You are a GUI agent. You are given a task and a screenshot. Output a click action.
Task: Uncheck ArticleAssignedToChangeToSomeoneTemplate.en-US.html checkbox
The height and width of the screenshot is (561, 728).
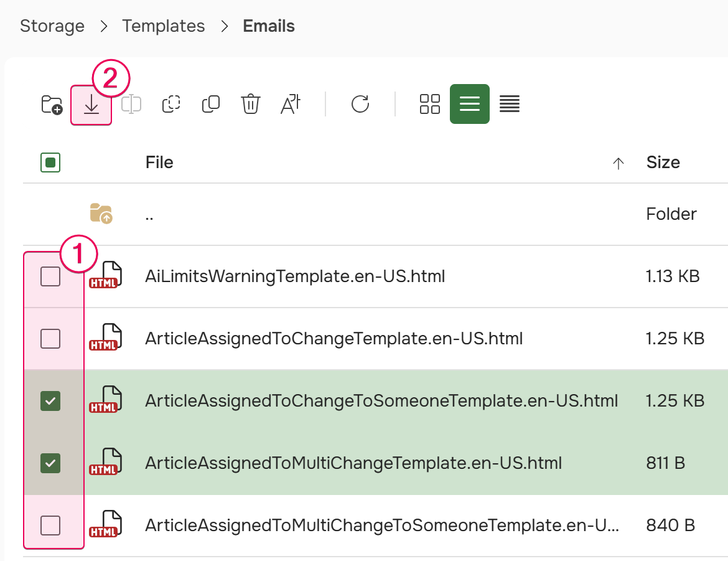pos(50,401)
